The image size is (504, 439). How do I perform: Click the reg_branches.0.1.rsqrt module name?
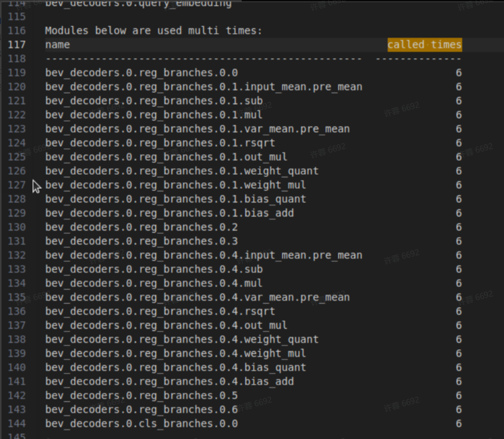point(160,143)
